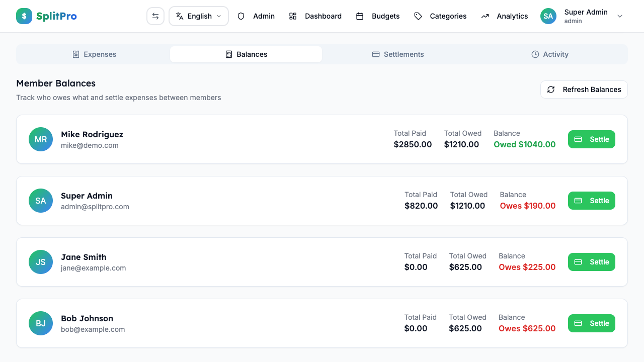The image size is (644, 362).
Task: Select the translate icon beside English
Action: (x=179, y=16)
